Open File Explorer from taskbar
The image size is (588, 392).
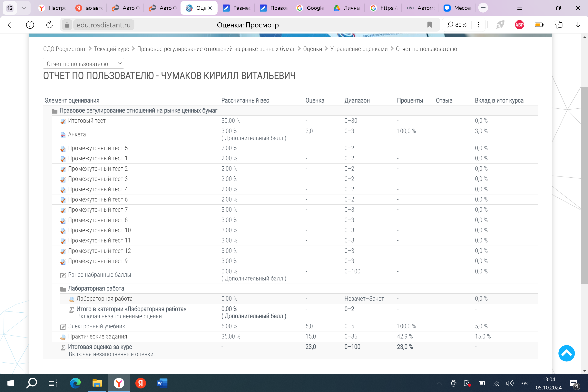97,383
